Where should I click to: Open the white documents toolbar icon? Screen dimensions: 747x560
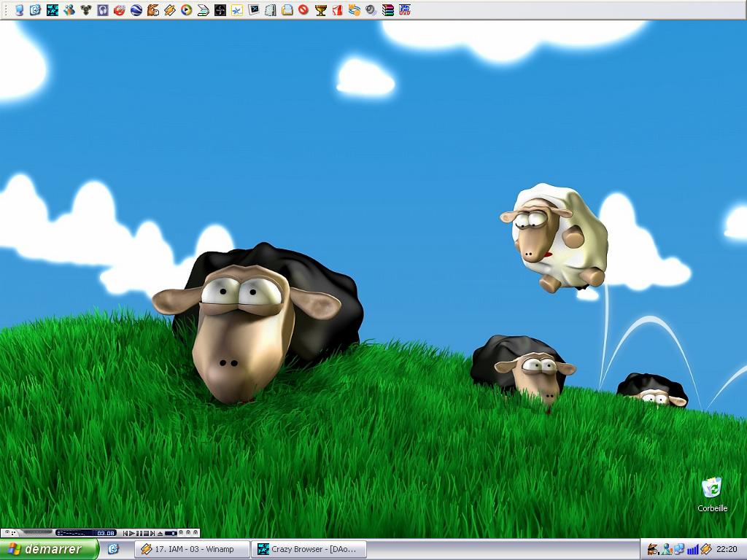[270, 9]
